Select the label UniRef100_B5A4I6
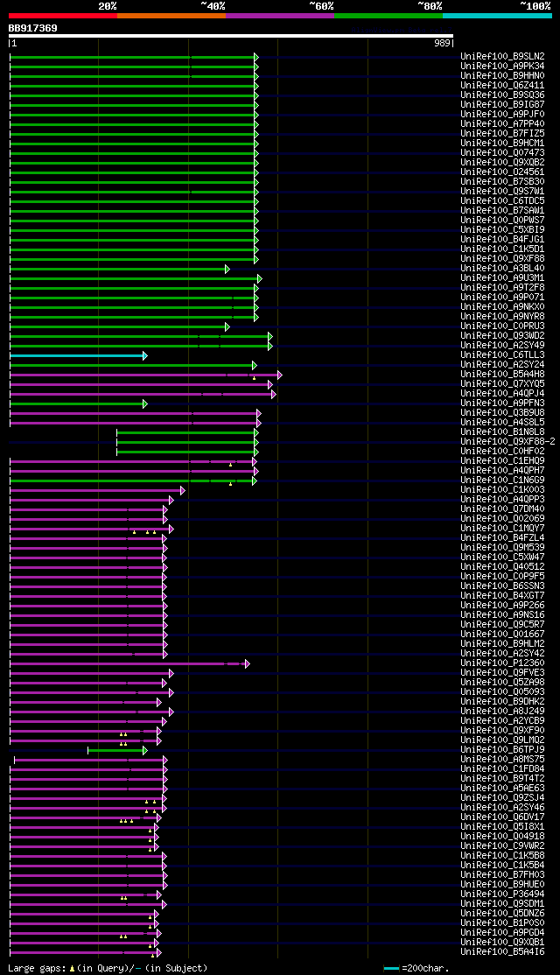 503,952
